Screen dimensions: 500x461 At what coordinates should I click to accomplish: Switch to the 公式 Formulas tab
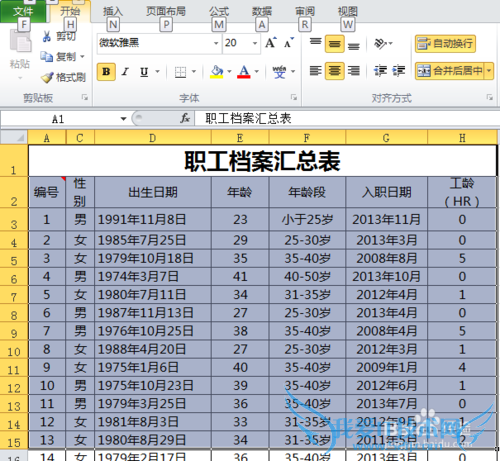pyautogui.click(x=219, y=11)
